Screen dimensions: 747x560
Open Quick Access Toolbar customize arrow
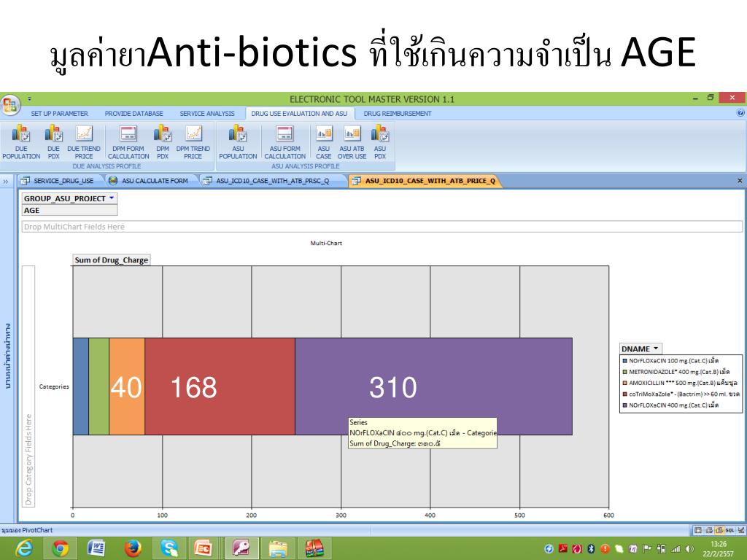click(29, 99)
